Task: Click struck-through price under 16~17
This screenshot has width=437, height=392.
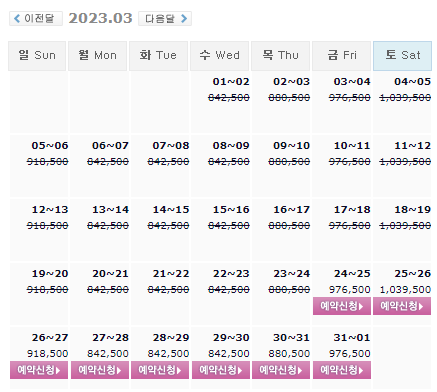Action: [x=289, y=225]
